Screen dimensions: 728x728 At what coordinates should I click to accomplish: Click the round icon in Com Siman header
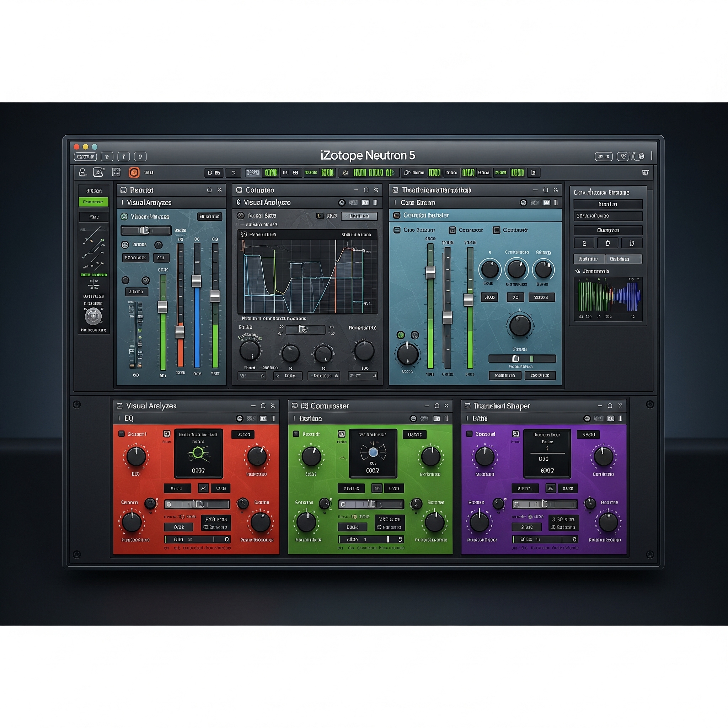pyautogui.click(x=523, y=203)
